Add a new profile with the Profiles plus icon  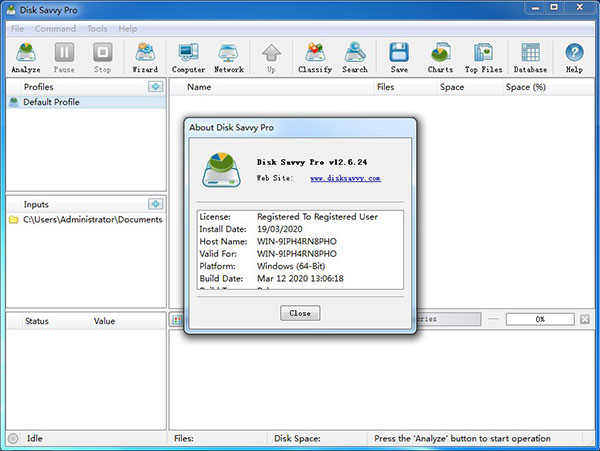155,87
